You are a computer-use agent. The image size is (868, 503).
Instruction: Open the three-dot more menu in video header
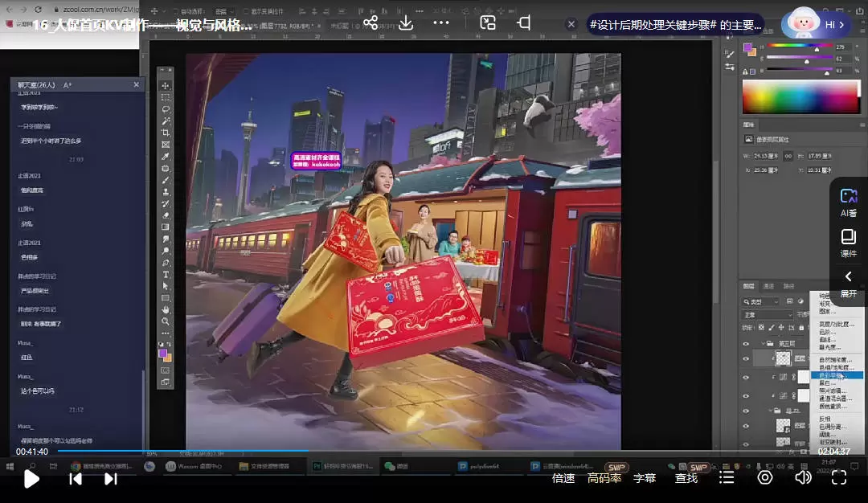(x=441, y=22)
